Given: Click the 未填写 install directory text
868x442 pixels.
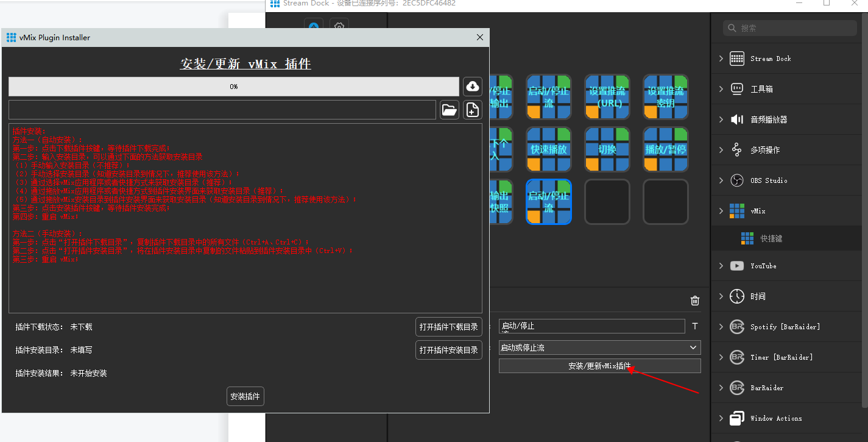Looking at the screenshot, I should coord(82,350).
